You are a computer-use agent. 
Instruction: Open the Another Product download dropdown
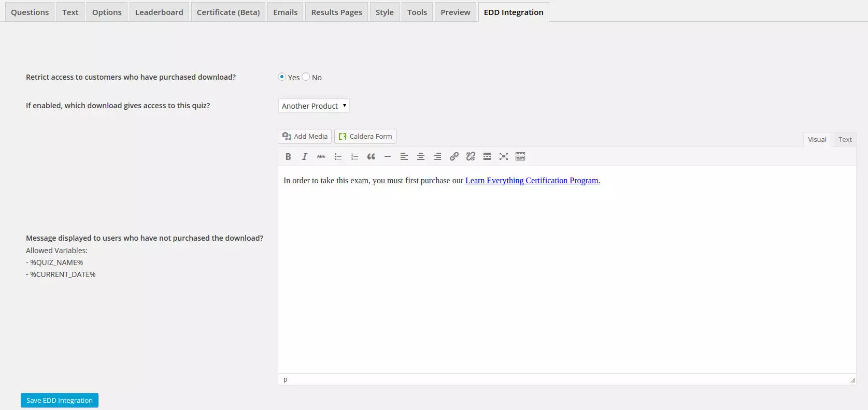pos(314,106)
